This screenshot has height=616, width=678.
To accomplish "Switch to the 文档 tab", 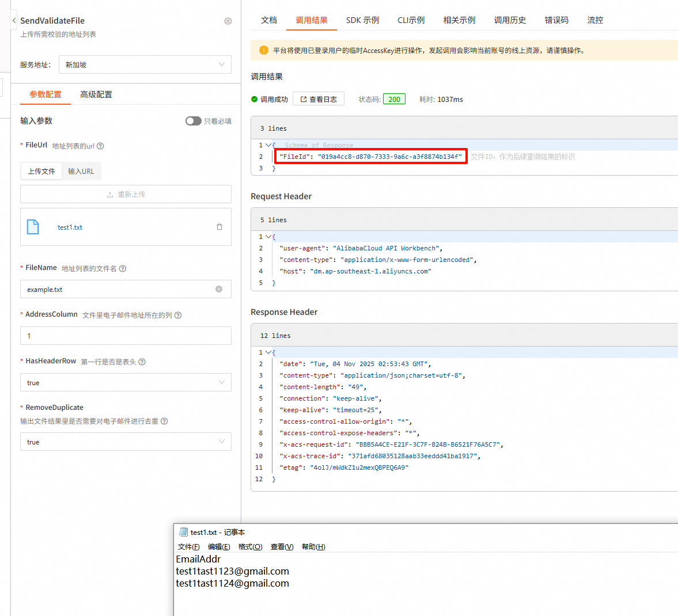I will pos(269,20).
